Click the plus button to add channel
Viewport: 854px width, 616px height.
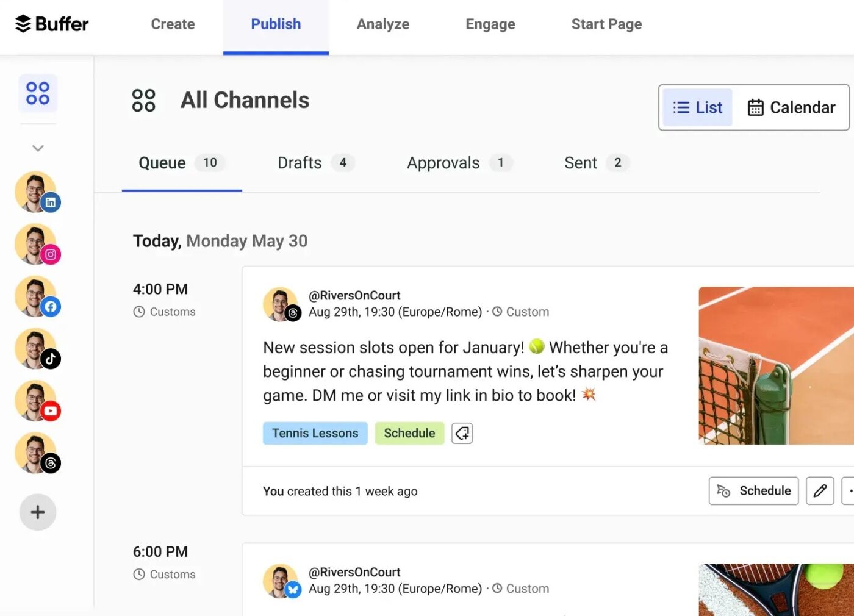(38, 512)
